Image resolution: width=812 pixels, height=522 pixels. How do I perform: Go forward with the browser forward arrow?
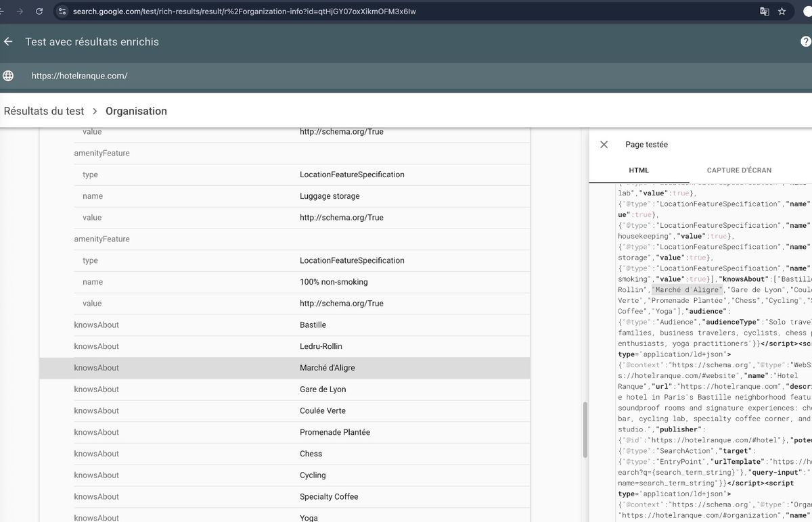coord(18,11)
